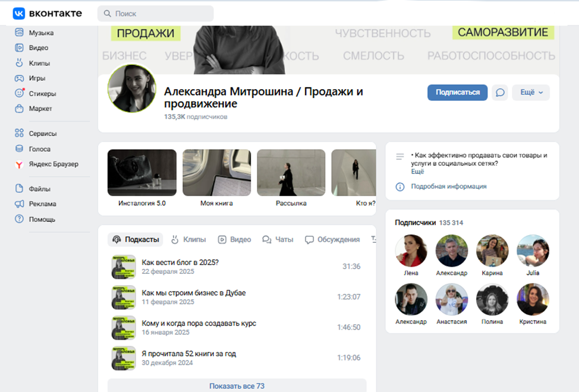Viewport: 579px width, 392px height.
Task: Open the Clips hand icon in sidebar
Action: point(19,63)
